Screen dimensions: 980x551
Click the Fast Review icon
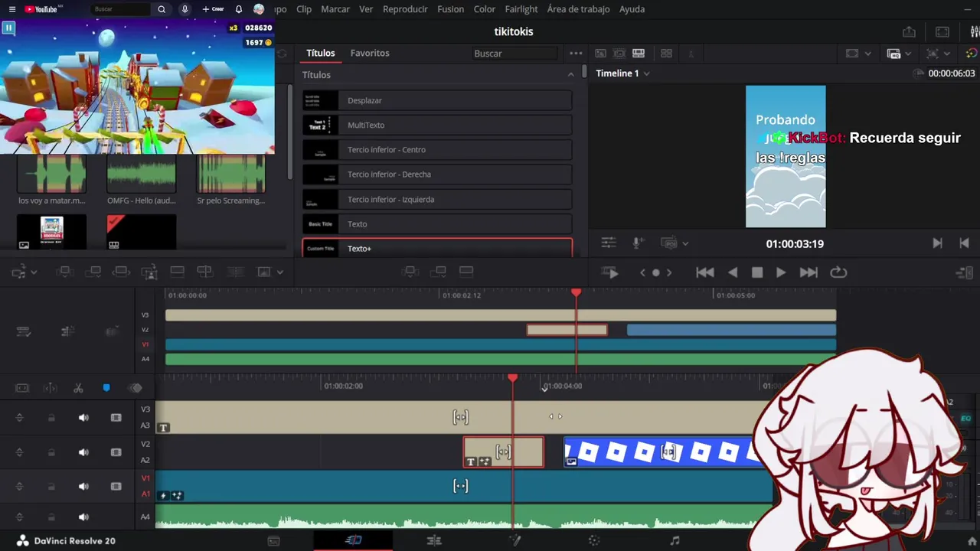point(610,272)
